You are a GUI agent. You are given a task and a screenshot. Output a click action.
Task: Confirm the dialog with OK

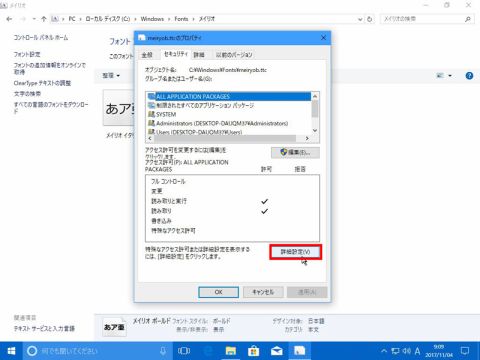click(x=218, y=292)
